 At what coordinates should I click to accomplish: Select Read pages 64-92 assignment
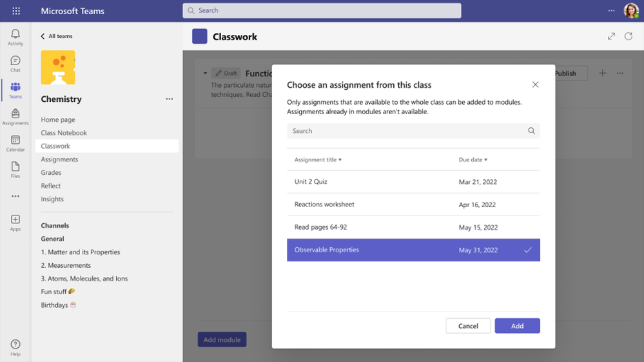(x=413, y=227)
